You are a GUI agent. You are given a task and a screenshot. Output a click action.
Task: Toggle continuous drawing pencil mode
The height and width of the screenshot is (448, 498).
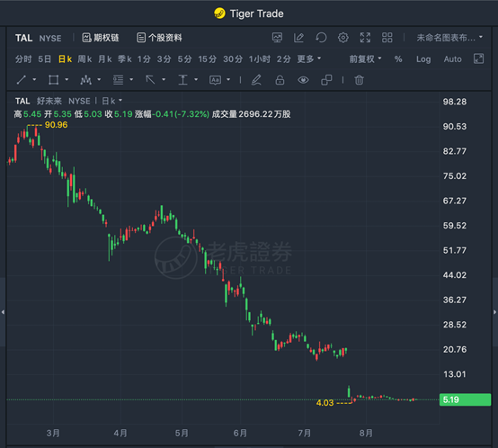tap(256, 80)
